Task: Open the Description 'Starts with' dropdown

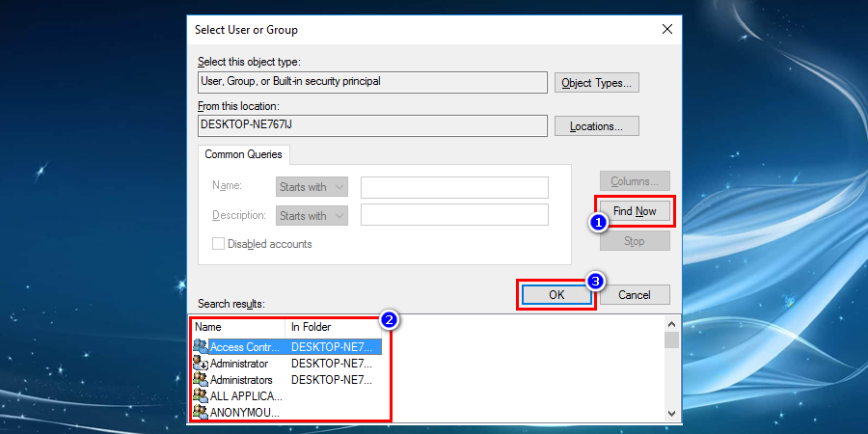Action: pos(312,215)
